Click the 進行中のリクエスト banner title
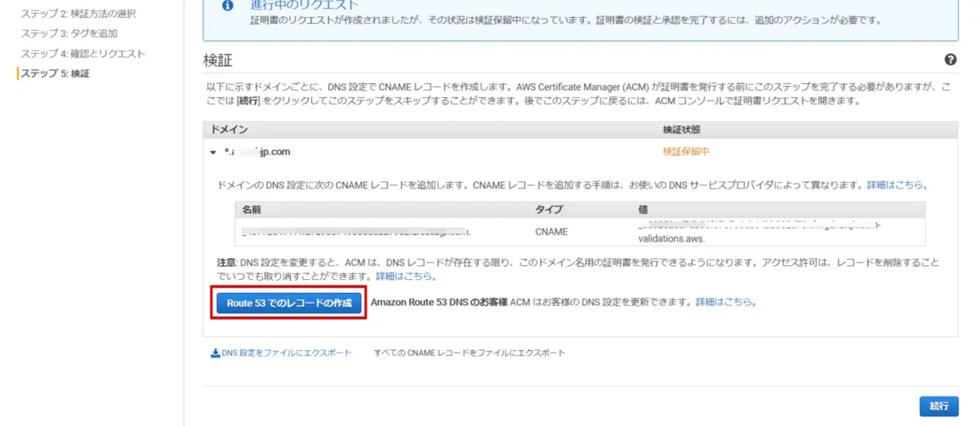The height and width of the screenshot is (426, 980). coord(304,5)
